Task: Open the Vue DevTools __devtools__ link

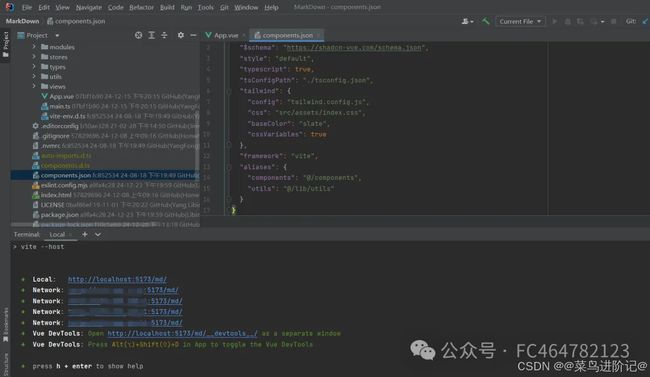Action: tap(182, 333)
